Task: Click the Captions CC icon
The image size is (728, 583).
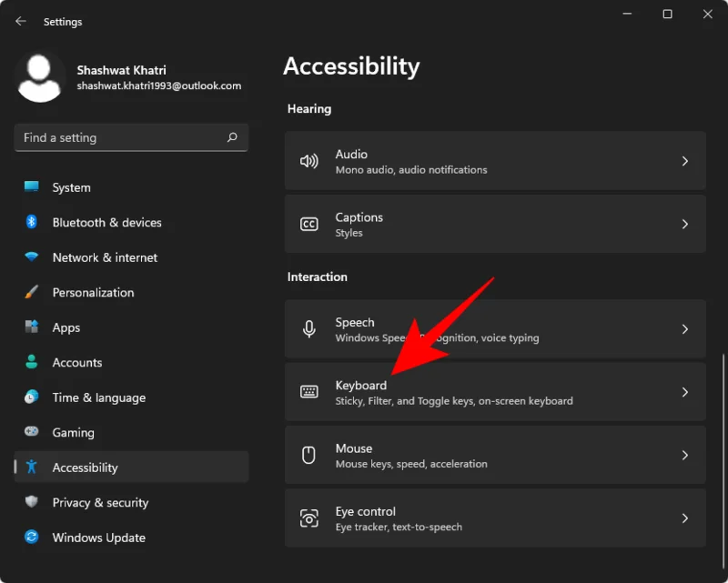Action: 309,224
